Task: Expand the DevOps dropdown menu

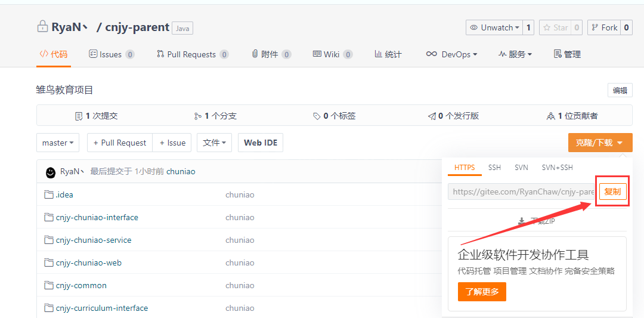Action: 452,54
